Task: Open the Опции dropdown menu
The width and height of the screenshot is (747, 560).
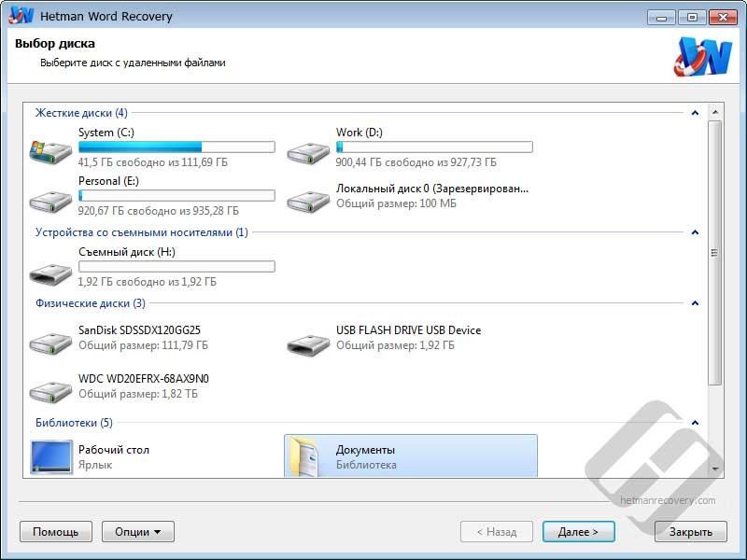Action: [x=138, y=531]
